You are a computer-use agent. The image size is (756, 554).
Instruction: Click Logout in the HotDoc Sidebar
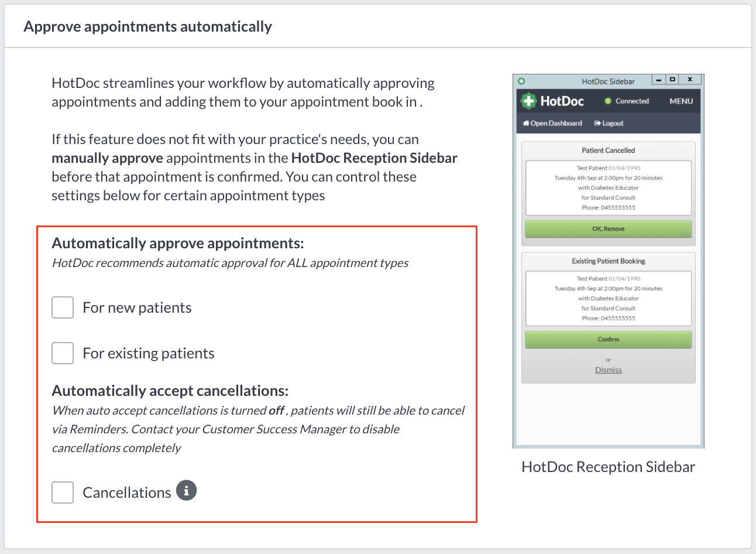coord(609,124)
